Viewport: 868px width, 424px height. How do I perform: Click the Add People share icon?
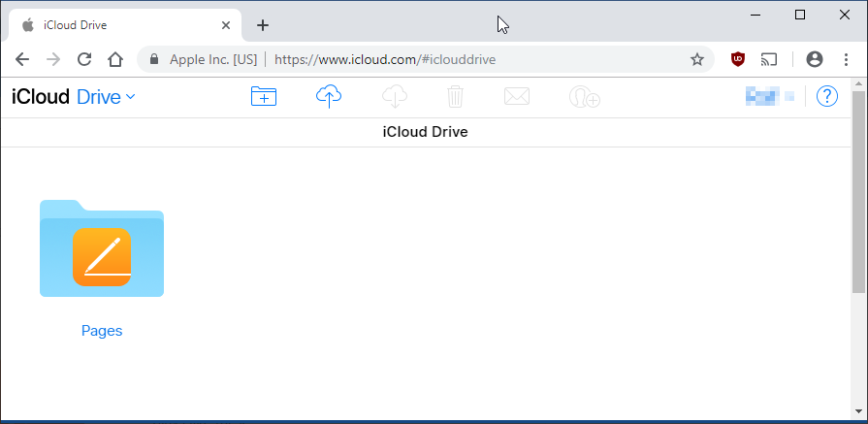tap(585, 97)
